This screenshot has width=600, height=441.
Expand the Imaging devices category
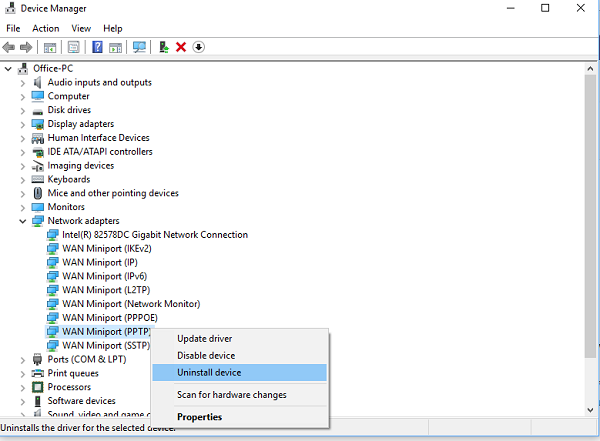23,166
